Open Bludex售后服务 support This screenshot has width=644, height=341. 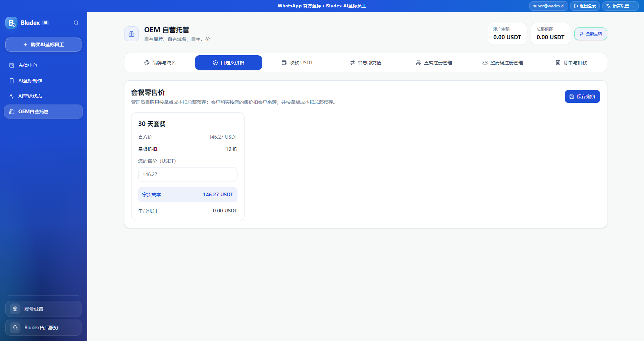[x=43, y=328]
